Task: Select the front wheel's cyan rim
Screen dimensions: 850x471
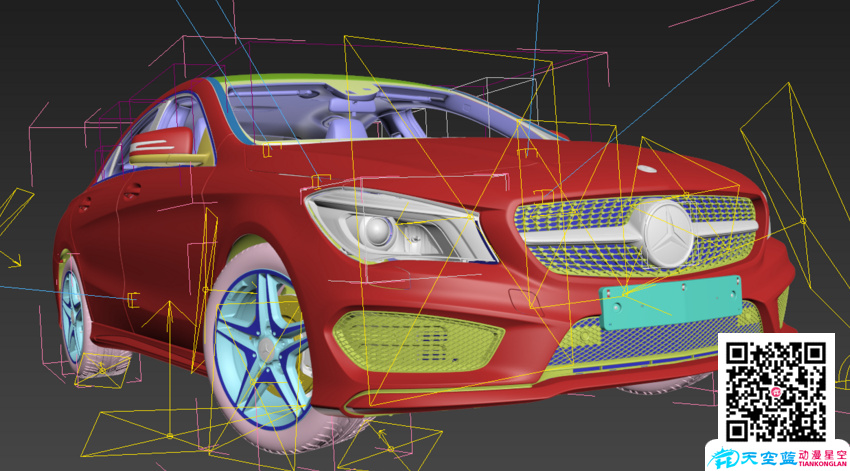Action: coord(262,350)
